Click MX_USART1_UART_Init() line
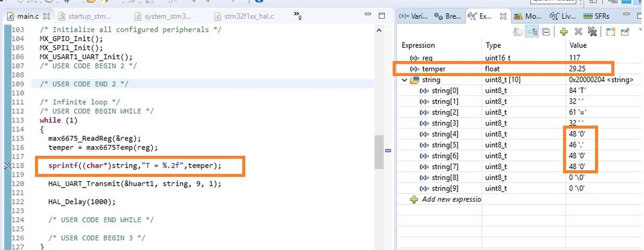644x250 pixels. (86, 57)
